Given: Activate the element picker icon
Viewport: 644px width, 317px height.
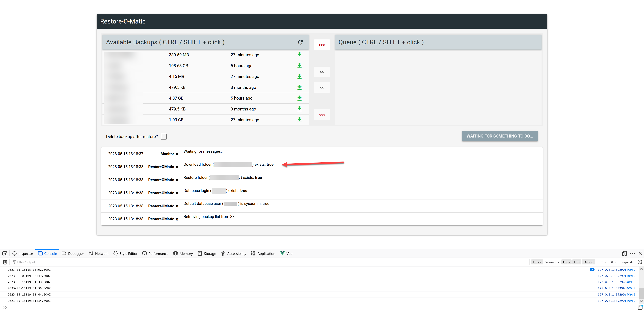Looking at the screenshot, I should (5, 254).
